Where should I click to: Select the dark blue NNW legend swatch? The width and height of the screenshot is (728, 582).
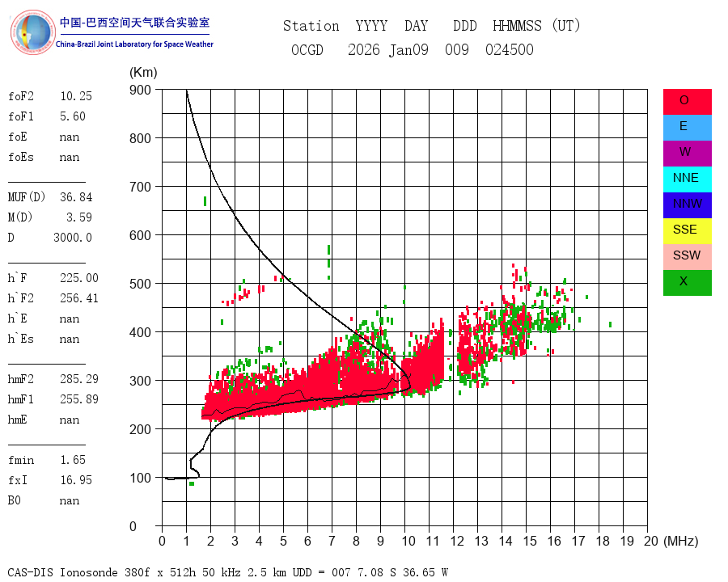tap(687, 205)
